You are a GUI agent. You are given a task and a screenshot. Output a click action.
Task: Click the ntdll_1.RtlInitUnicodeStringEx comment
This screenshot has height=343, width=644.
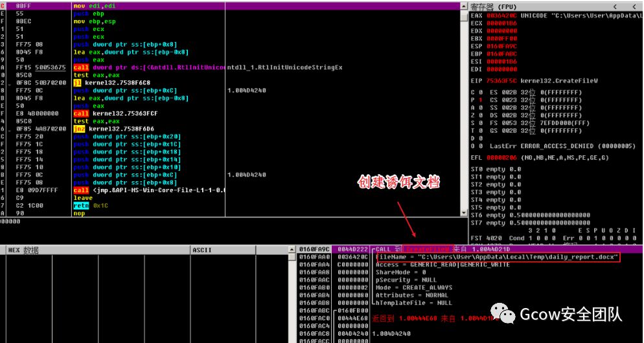[284, 67]
